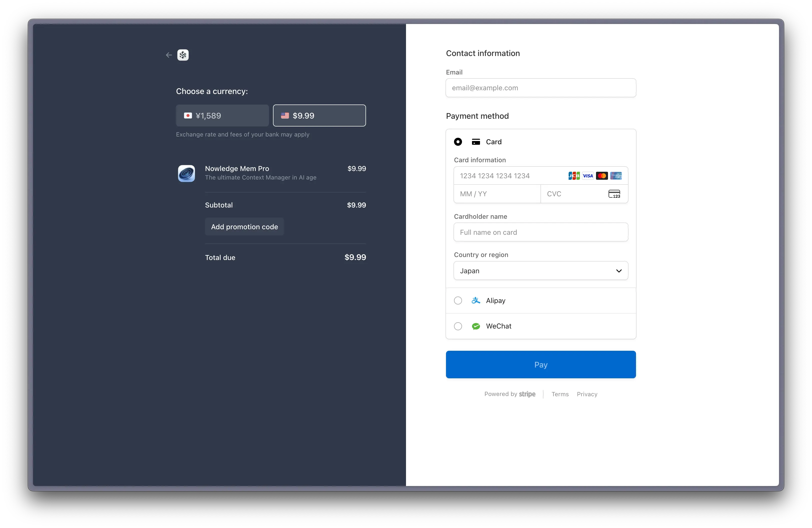This screenshot has height=528, width=812.
Task: Click the American Express card brand icon
Action: 616,175
